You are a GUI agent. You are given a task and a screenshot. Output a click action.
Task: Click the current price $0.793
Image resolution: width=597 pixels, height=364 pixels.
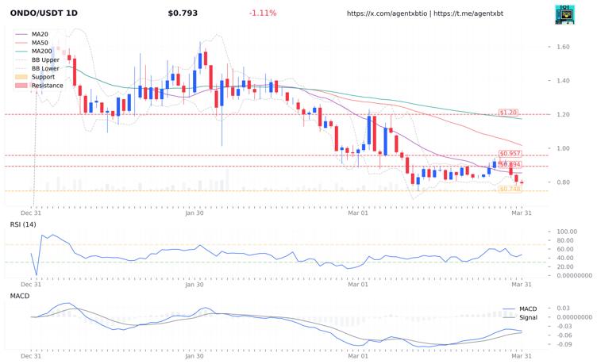[183, 13]
